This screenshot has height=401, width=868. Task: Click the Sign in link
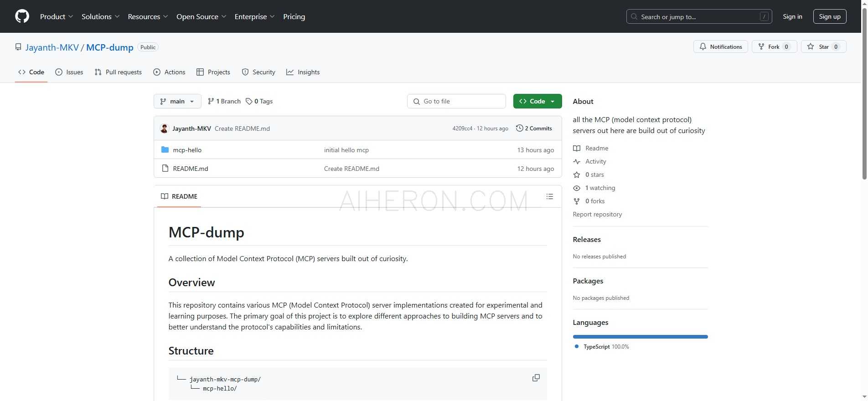pyautogui.click(x=792, y=16)
